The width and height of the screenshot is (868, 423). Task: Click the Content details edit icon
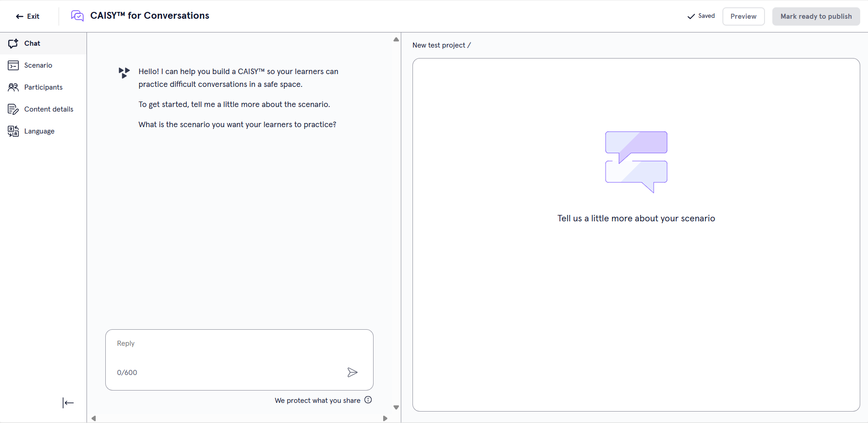pos(13,109)
